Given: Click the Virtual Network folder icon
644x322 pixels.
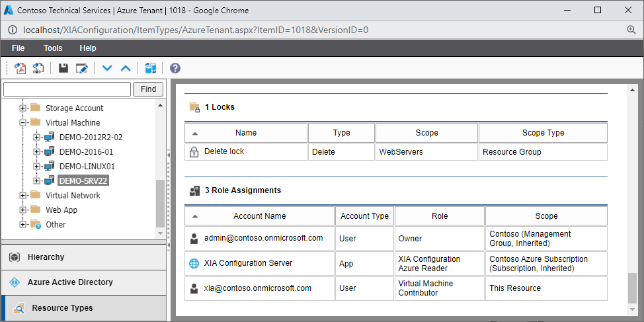Looking at the screenshot, I should pyautogui.click(x=35, y=194).
